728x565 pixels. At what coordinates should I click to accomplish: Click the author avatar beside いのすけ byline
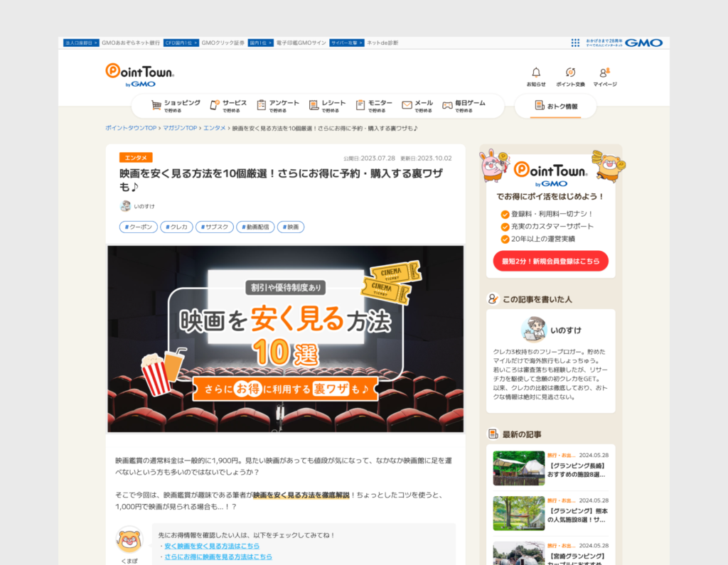click(125, 206)
